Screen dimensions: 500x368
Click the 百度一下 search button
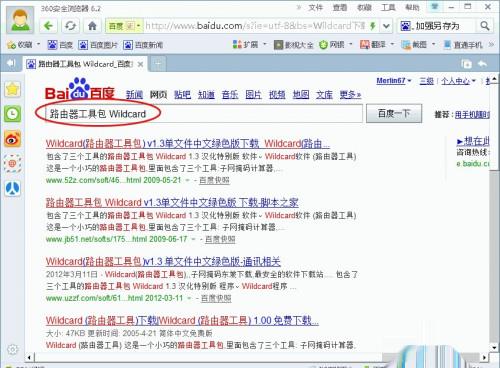coord(394,114)
